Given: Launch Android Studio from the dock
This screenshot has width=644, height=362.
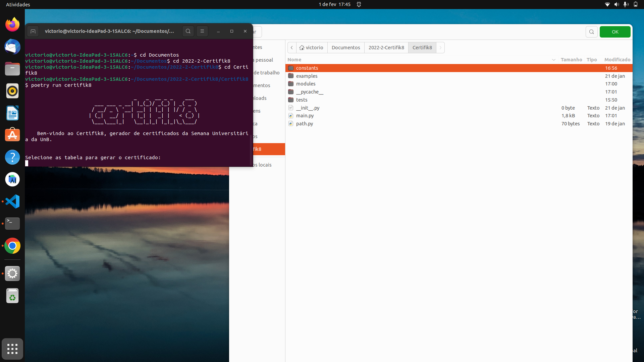Looking at the screenshot, I should coord(12,179).
